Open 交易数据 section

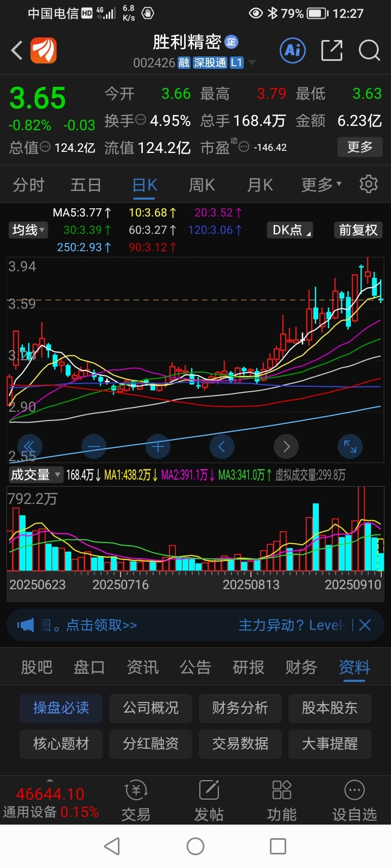pos(240,744)
